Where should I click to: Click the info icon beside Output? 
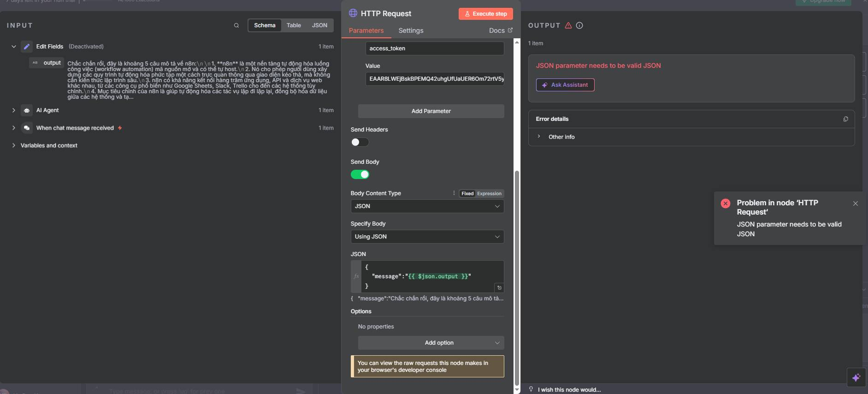(x=579, y=25)
